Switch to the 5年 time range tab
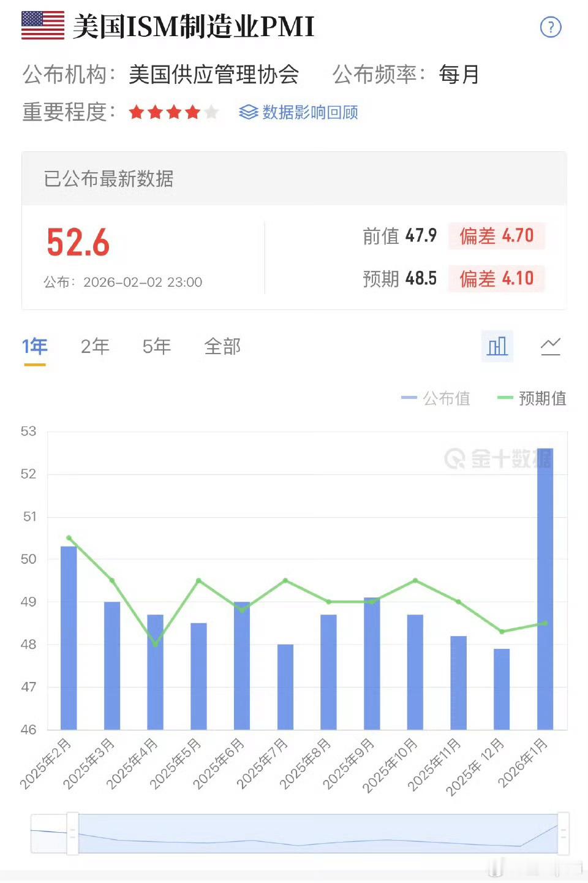Image resolution: width=588 pixels, height=883 pixels. click(x=156, y=346)
